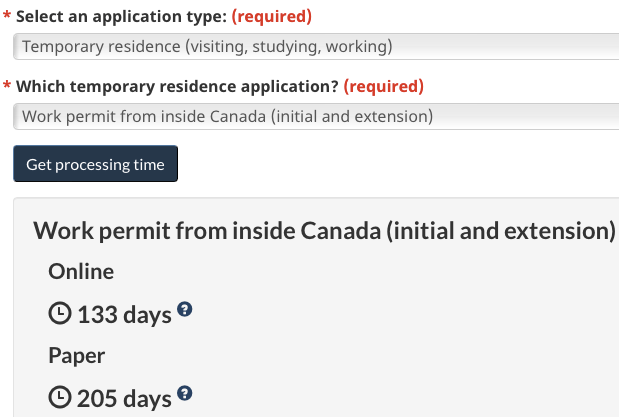
Task: Click the clock icon for Paper time
Action: [x=60, y=398]
